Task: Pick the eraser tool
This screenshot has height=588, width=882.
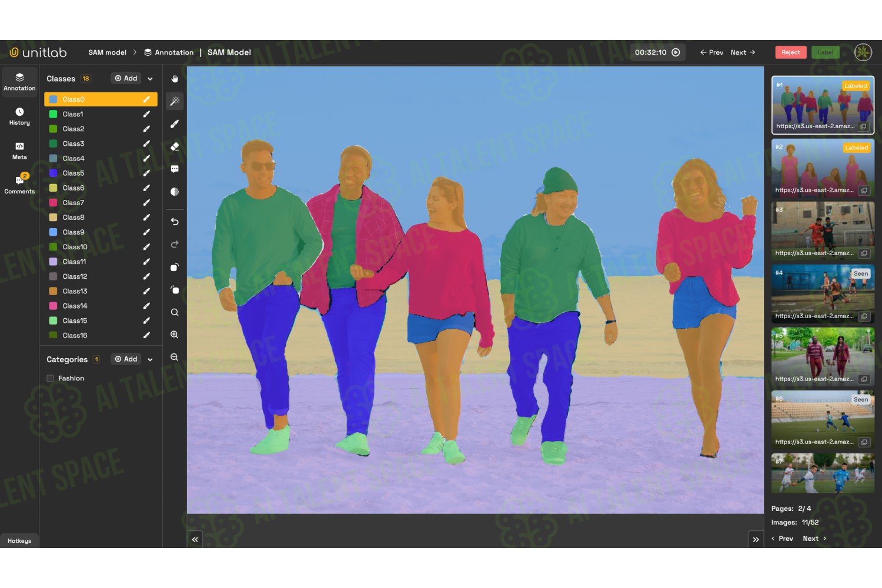Action: point(175,146)
